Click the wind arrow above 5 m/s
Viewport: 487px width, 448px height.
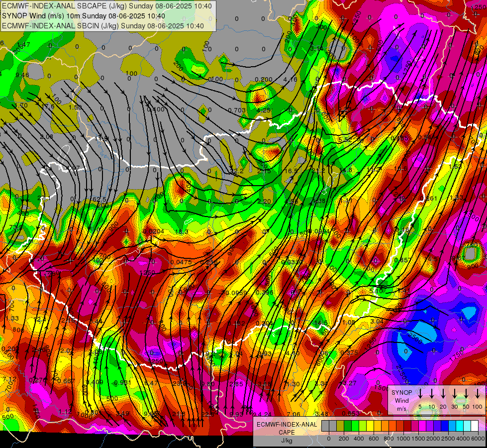click(420, 394)
